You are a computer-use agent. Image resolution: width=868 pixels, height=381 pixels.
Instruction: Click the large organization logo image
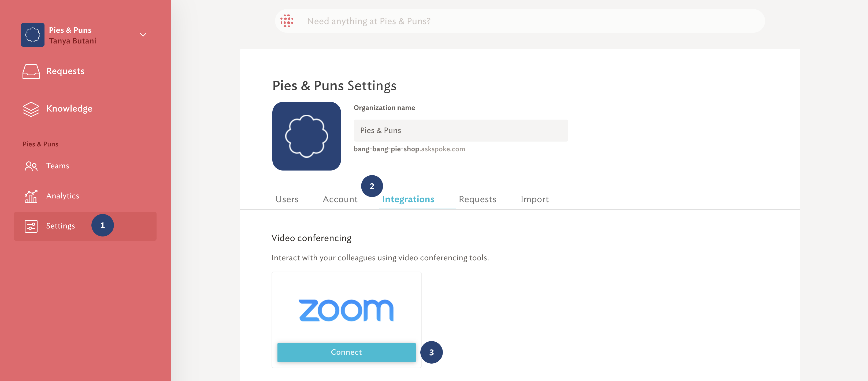tap(306, 136)
